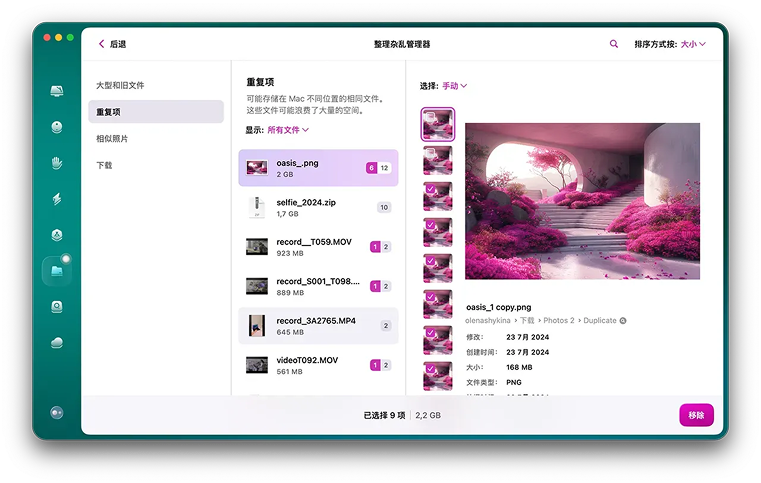Open the Space Lens magnifier disk icon

tap(57, 307)
